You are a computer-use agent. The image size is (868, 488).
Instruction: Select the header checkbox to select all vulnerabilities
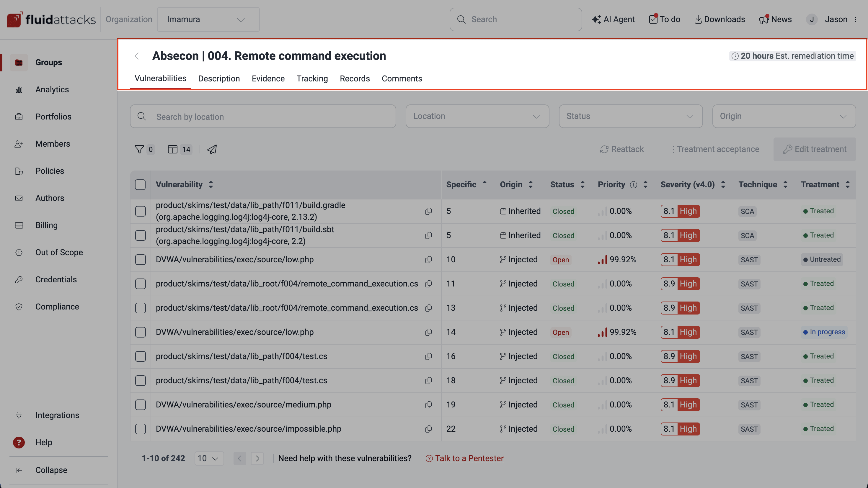[140, 184]
